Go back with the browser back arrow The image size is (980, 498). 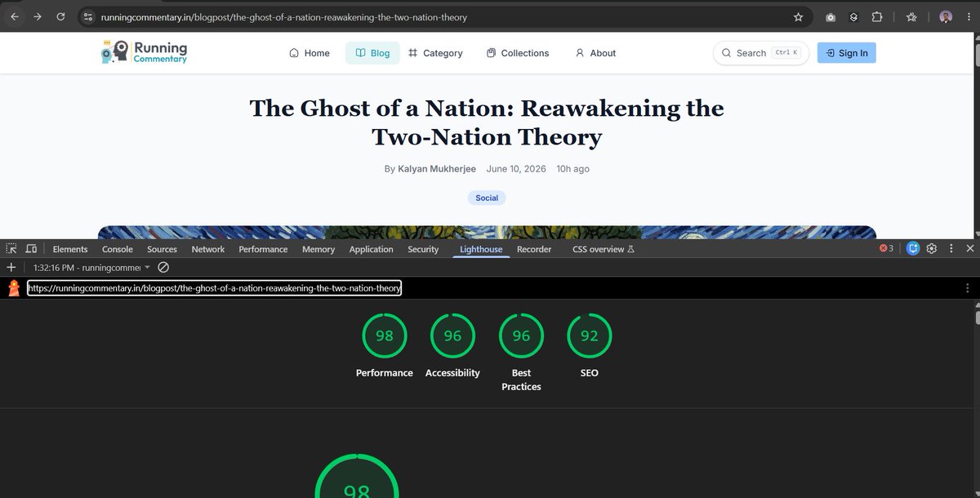pyautogui.click(x=14, y=16)
